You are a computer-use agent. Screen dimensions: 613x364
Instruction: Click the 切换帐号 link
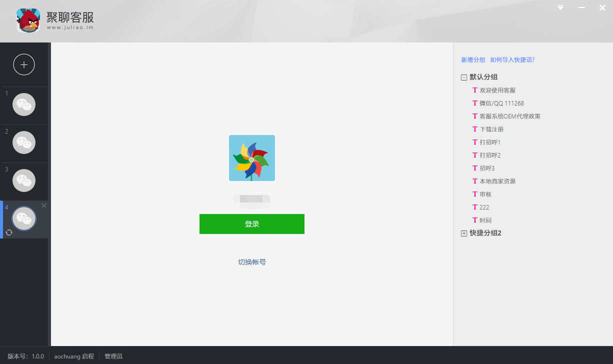click(x=252, y=262)
